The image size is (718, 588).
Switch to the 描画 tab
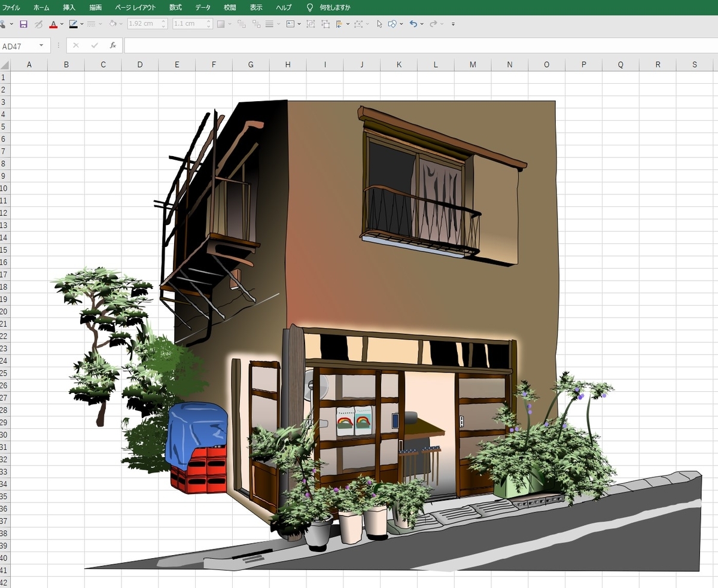point(95,8)
